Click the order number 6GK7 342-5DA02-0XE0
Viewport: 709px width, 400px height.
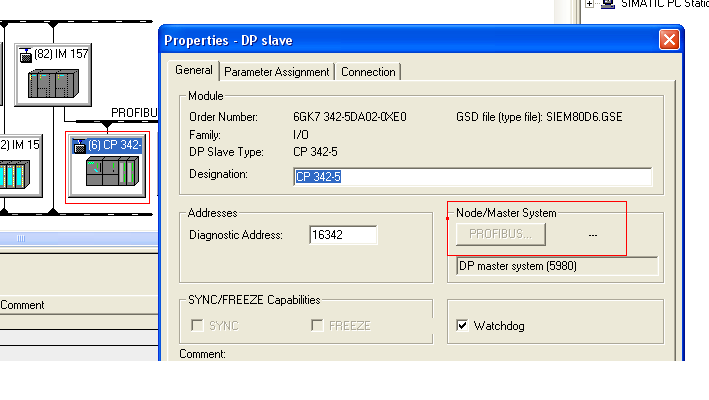[350, 117]
